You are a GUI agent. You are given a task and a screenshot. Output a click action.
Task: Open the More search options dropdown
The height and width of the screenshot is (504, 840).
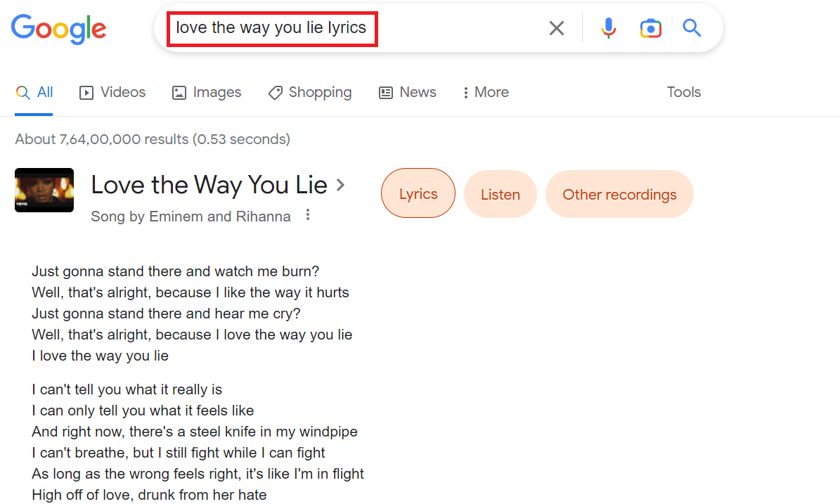click(x=485, y=92)
